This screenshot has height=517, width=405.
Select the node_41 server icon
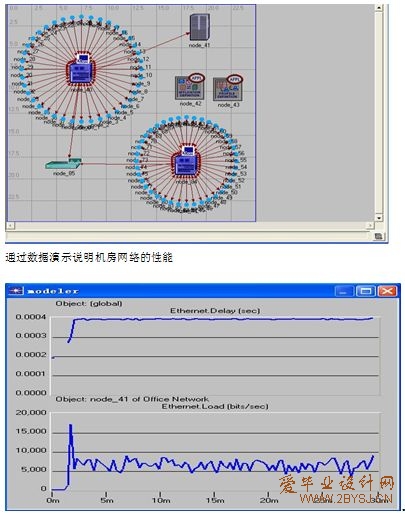(x=199, y=27)
